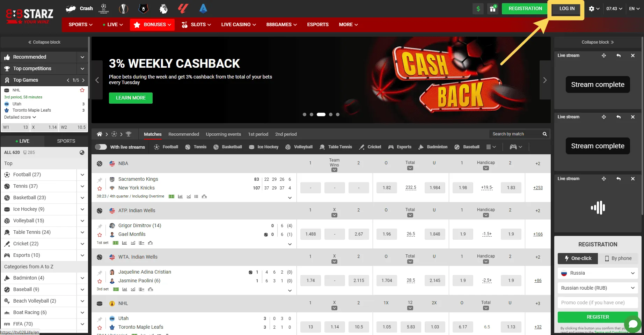Open the Russian rouble currency dropdown
This screenshot has width=644, height=335.
click(598, 288)
